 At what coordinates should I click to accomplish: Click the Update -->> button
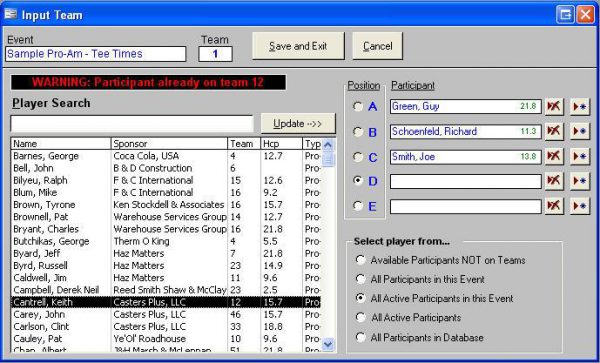pyautogui.click(x=298, y=124)
